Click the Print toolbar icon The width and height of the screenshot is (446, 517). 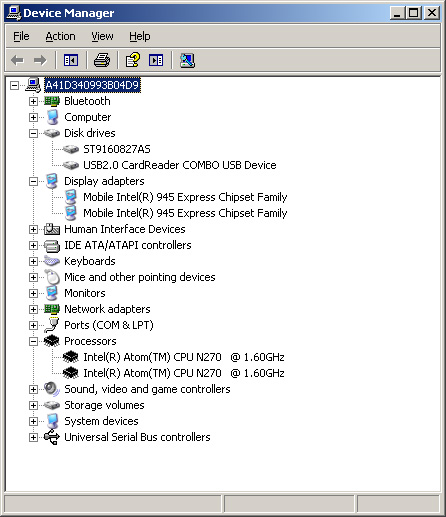coord(102,60)
